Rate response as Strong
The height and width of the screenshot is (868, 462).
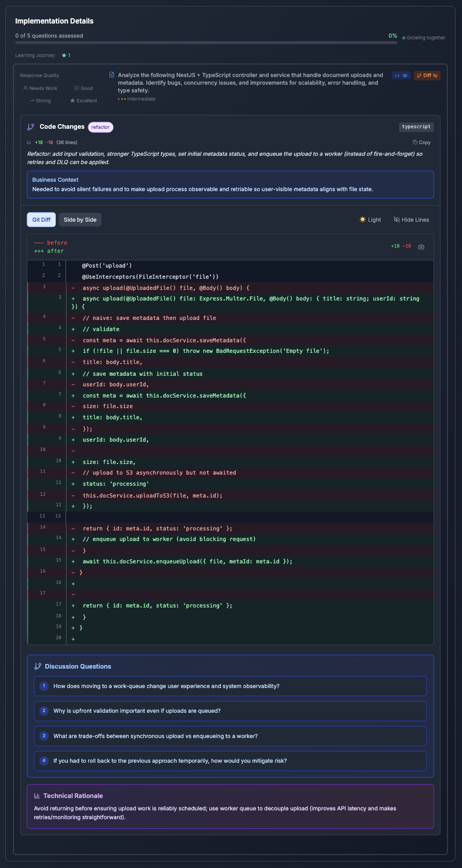[40, 101]
